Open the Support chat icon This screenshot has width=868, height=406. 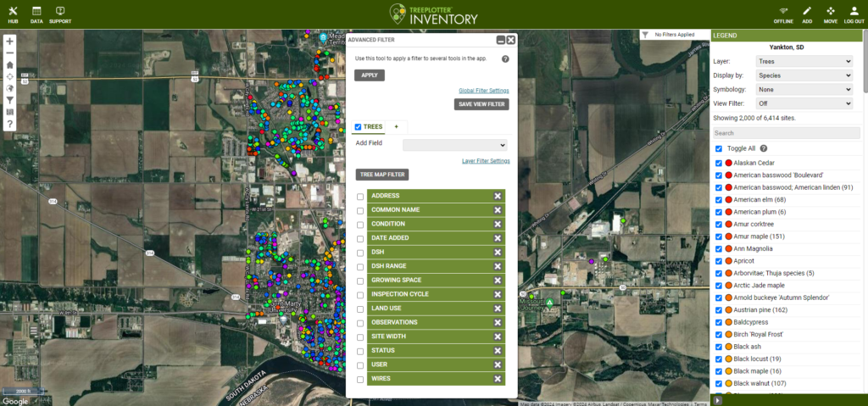click(60, 14)
